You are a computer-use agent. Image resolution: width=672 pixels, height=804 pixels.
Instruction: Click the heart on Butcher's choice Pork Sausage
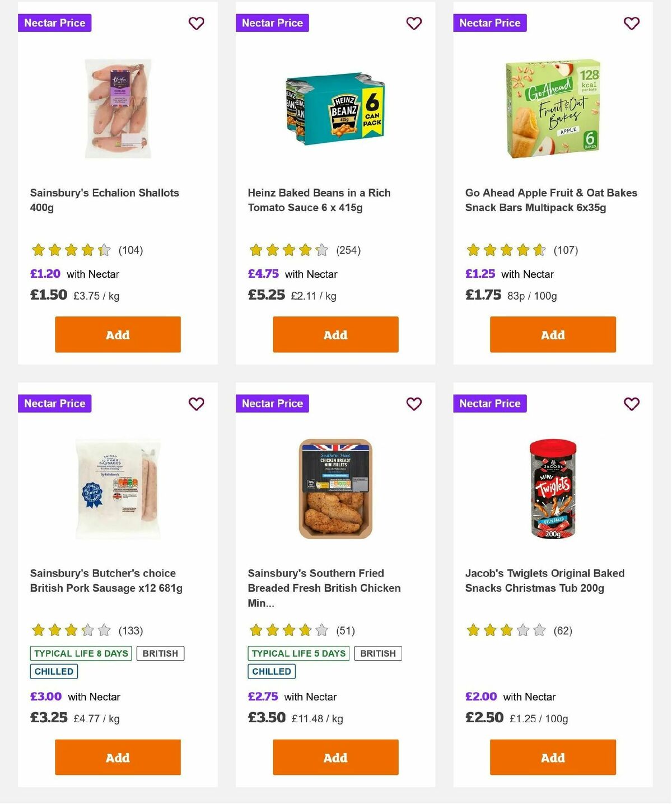tap(196, 403)
